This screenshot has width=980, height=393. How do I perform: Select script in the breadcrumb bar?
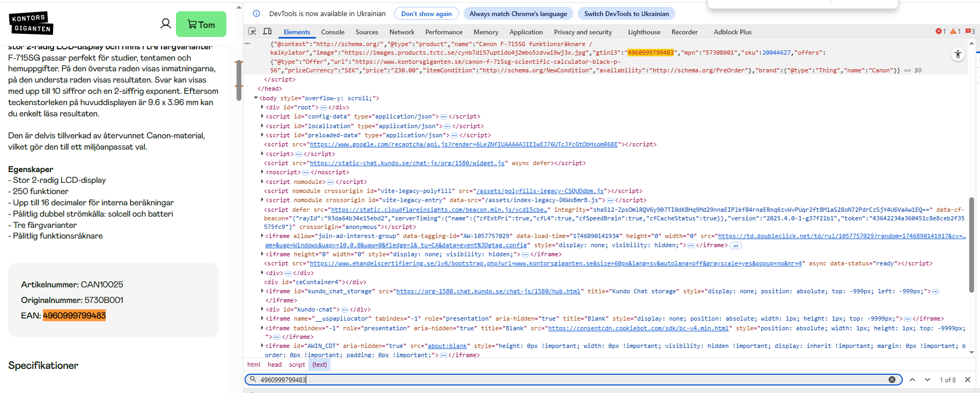point(297,365)
